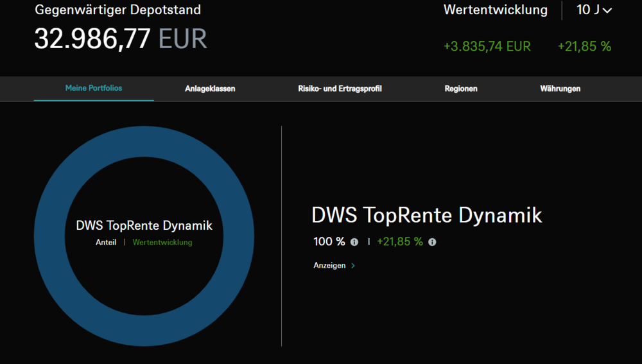Click the top-right +21,85 % value
Screen dimensions: 642x364
coord(584,46)
